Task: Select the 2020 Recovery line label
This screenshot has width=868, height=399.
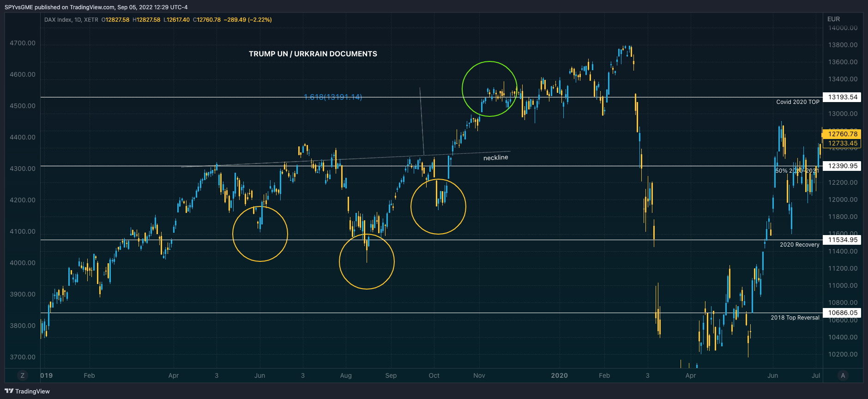Action: pyautogui.click(x=799, y=245)
